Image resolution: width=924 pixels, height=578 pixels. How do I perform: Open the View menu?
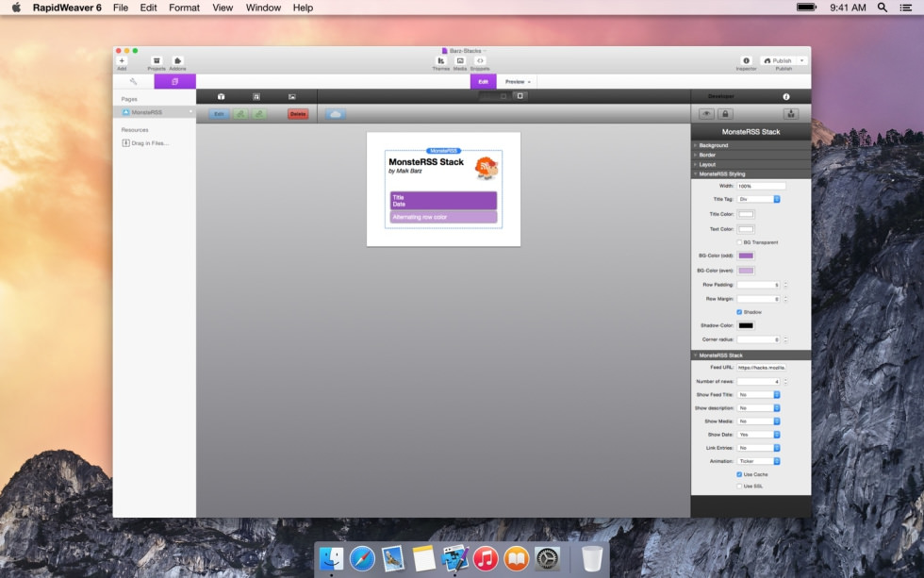223,8
